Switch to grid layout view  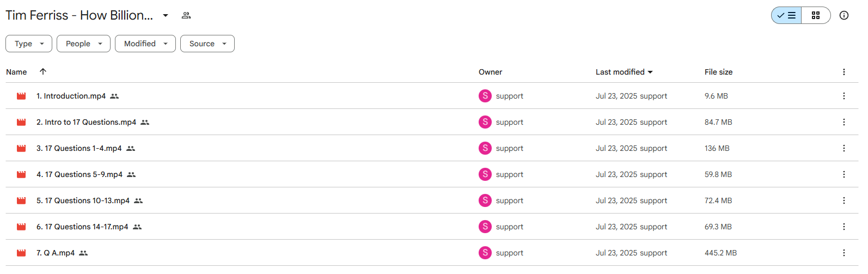816,15
